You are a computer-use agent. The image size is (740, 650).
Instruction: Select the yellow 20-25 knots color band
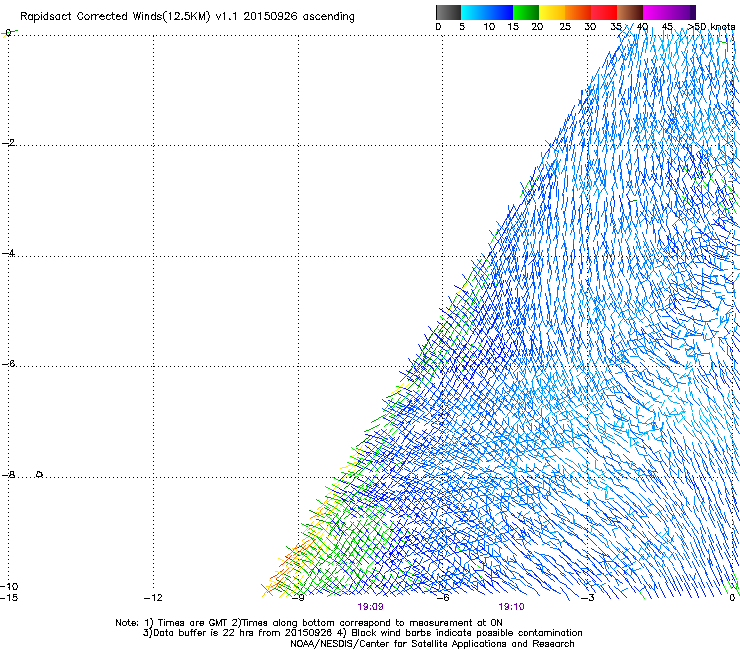click(552, 12)
